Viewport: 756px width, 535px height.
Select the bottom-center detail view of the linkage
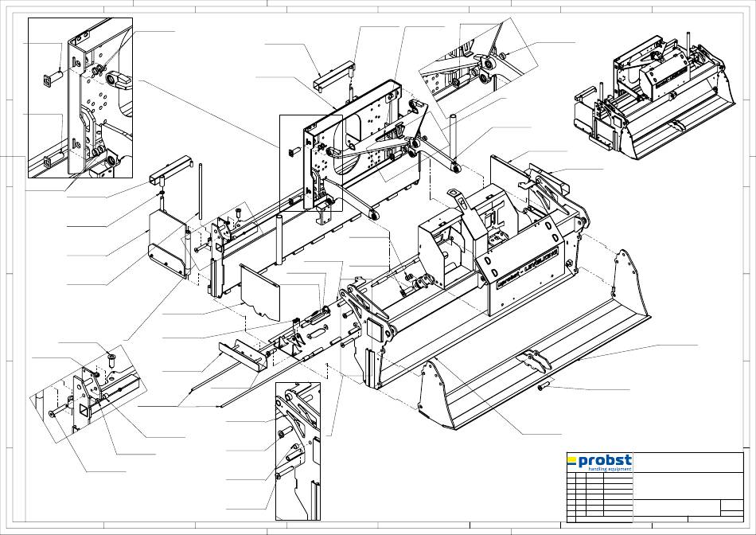point(298,451)
